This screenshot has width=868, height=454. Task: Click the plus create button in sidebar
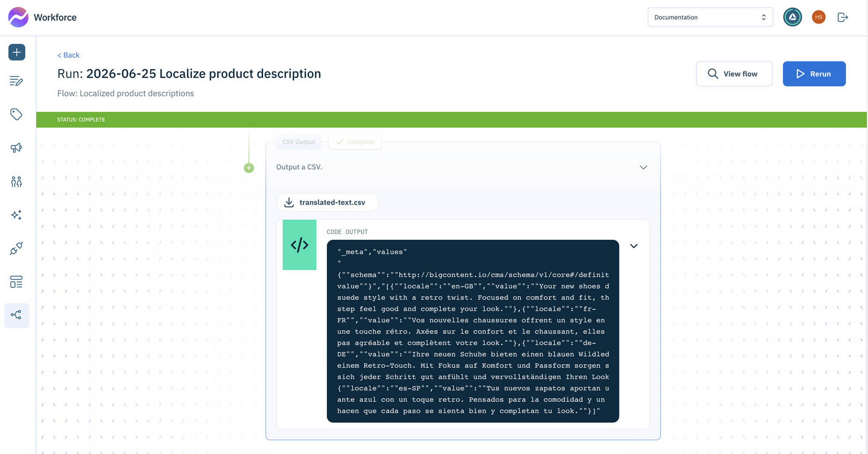[17, 52]
